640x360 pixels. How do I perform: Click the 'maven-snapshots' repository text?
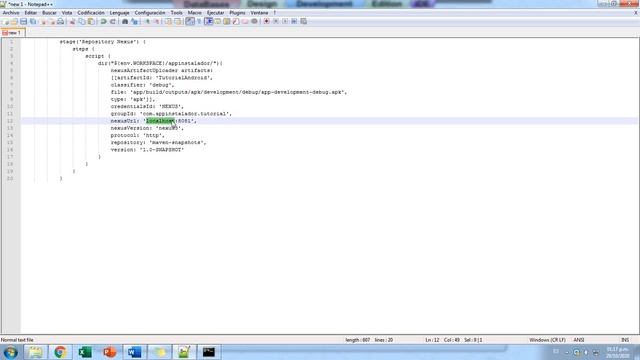pyautogui.click(x=178, y=142)
